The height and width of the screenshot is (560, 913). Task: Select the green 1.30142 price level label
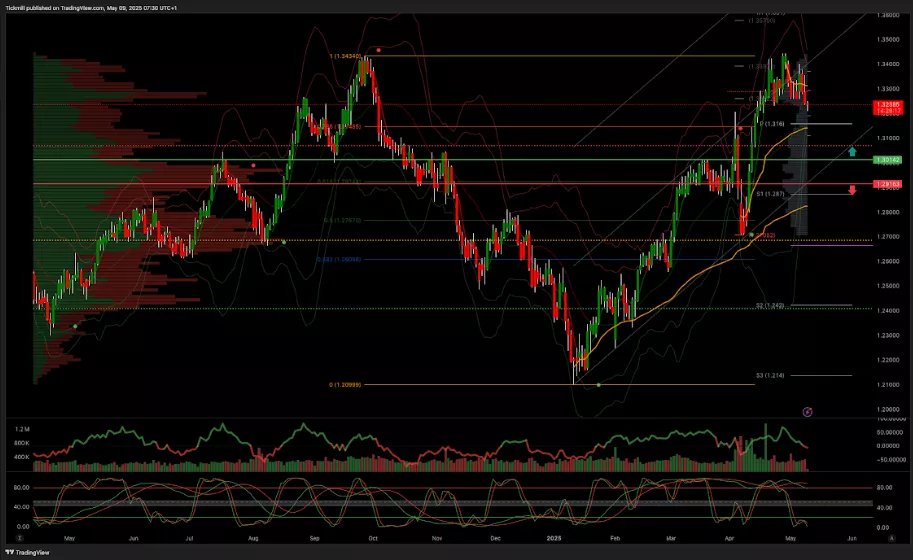(x=887, y=160)
